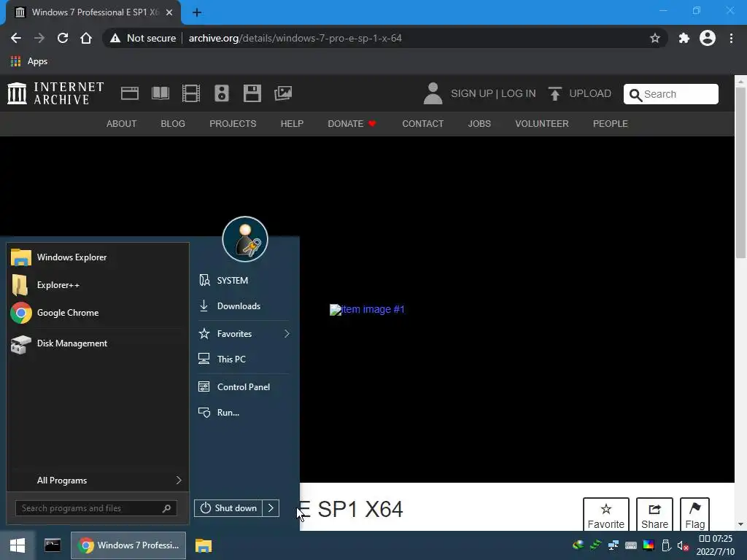
Task: Click the page vertical scrollbar thumb
Action: point(740,172)
